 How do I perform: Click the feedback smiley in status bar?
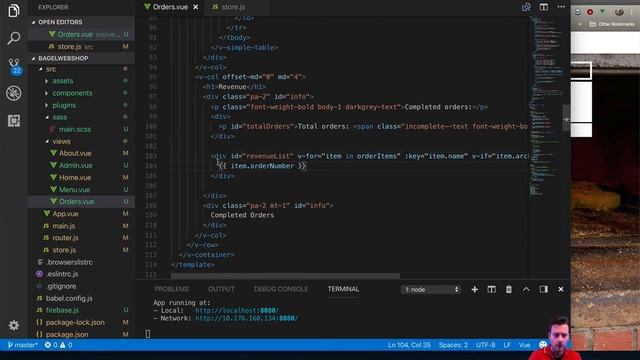543,345
